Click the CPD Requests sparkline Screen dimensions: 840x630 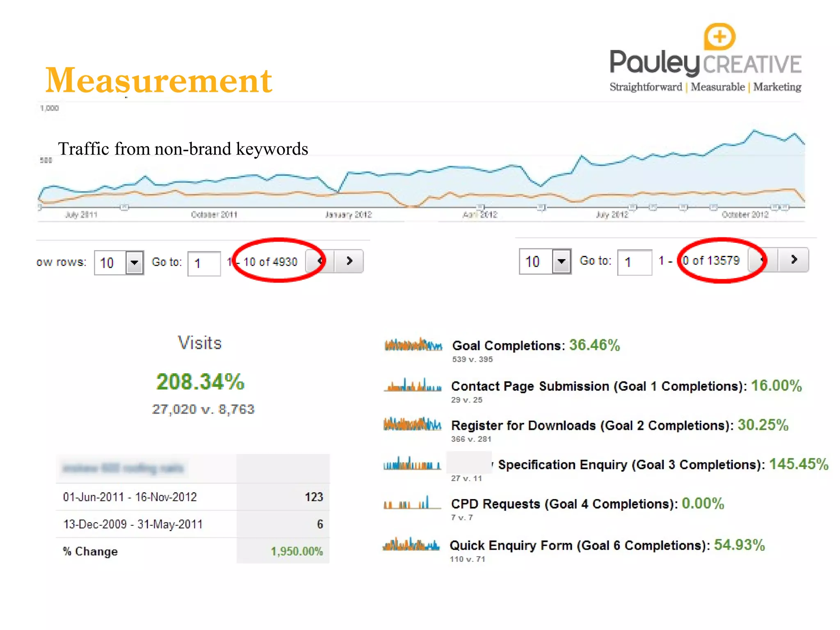point(412,502)
